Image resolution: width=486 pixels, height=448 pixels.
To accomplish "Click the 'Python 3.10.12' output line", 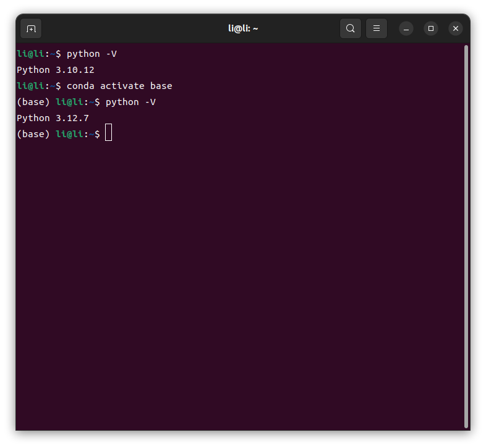I will pos(56,70).
